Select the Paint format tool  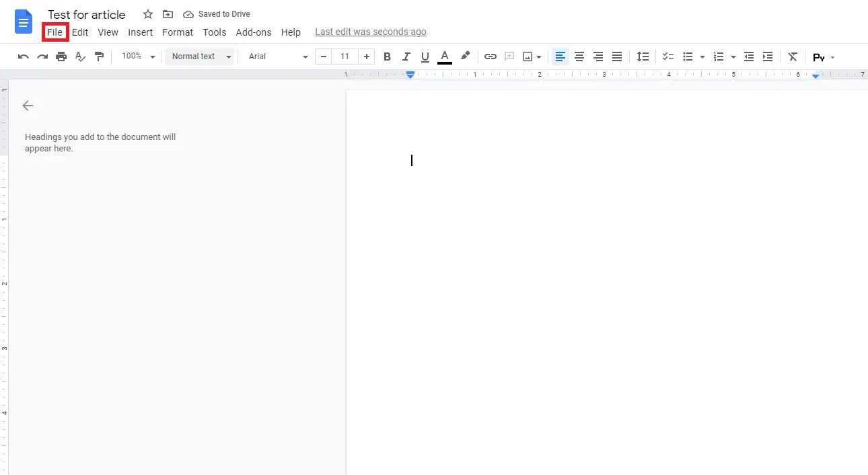[x=99, y=57]
